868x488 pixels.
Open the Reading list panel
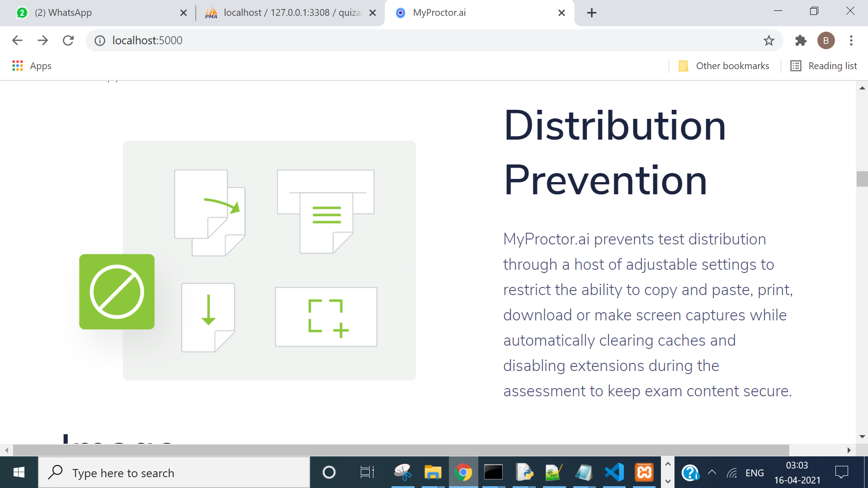coord(824,66)
